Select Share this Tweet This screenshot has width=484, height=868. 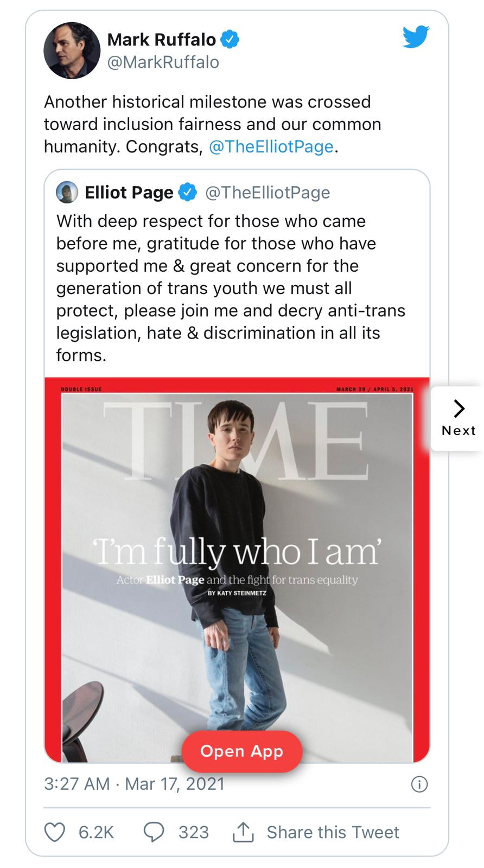tap(333, 832)
